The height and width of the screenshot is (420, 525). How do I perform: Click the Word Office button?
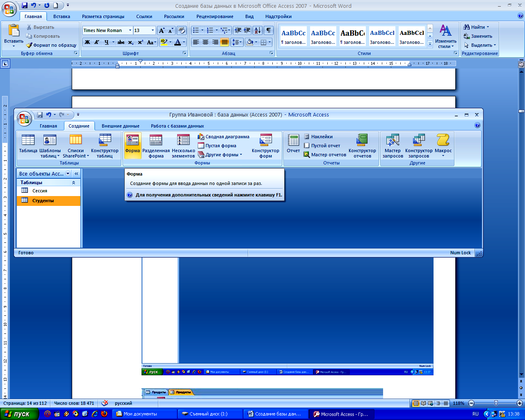[x=9, y=9]
